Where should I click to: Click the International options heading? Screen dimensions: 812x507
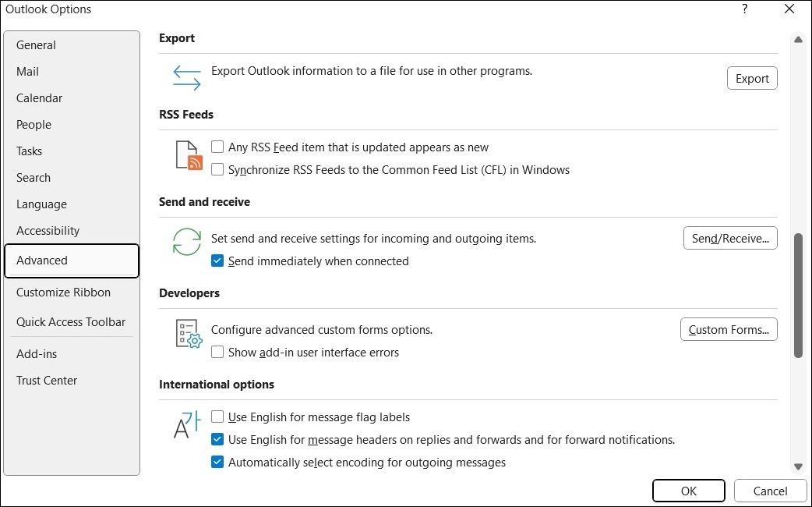point(217,384)
